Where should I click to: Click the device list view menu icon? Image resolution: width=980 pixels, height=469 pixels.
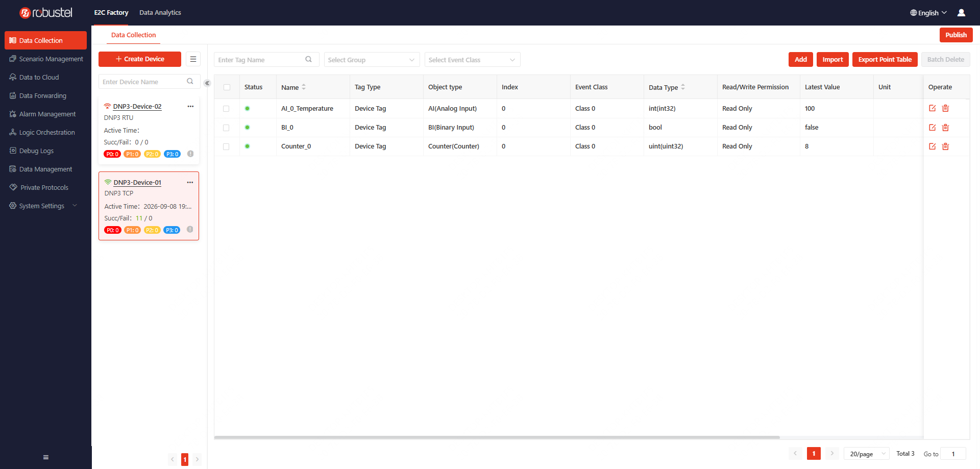[x=193, y=59]
